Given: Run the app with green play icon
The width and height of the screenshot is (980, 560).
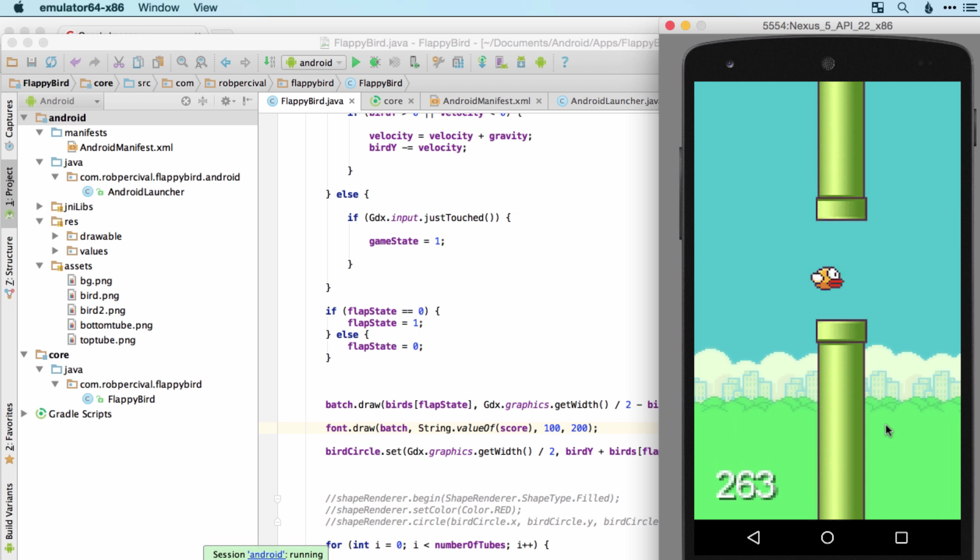Looking at the screenshot, I should click(356, 62).
